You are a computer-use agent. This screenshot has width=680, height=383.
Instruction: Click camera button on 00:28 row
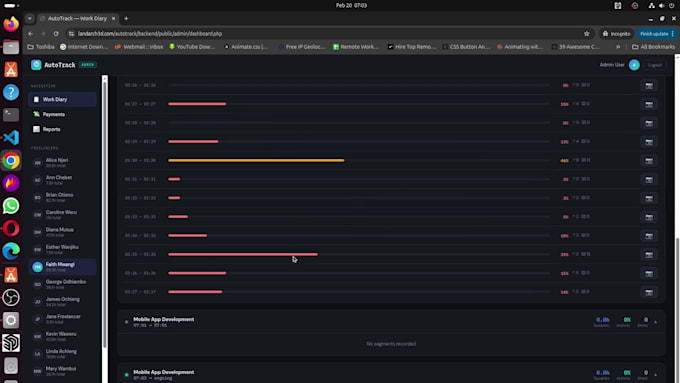[x=649, y=123]
